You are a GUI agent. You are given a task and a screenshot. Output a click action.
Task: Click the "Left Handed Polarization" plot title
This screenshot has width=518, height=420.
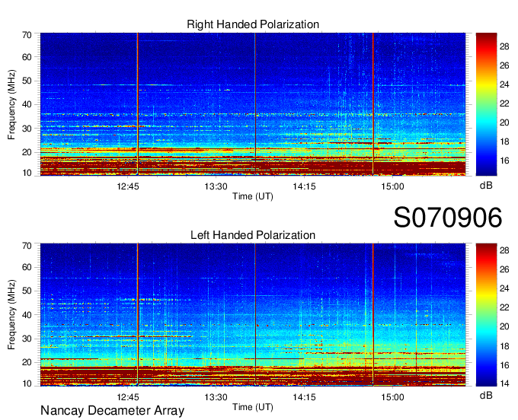(253, 235)
